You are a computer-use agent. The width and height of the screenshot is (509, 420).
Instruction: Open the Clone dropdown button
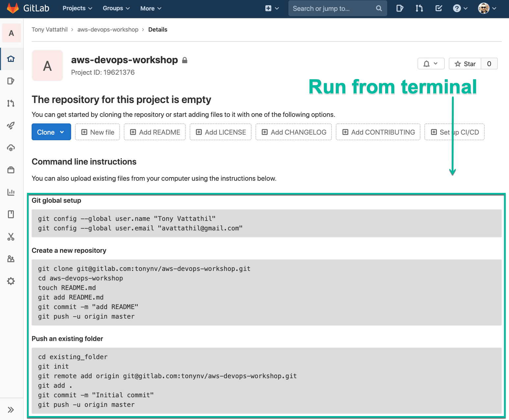click(51, 132)
